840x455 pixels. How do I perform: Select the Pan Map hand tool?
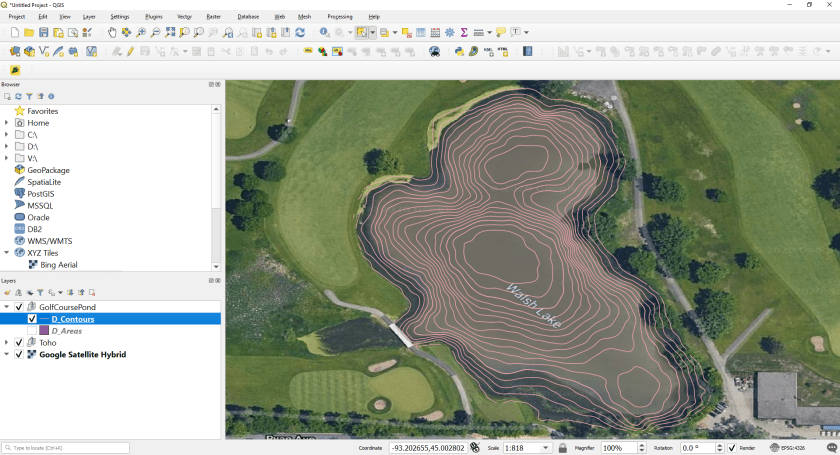click(x=112, y=33)
